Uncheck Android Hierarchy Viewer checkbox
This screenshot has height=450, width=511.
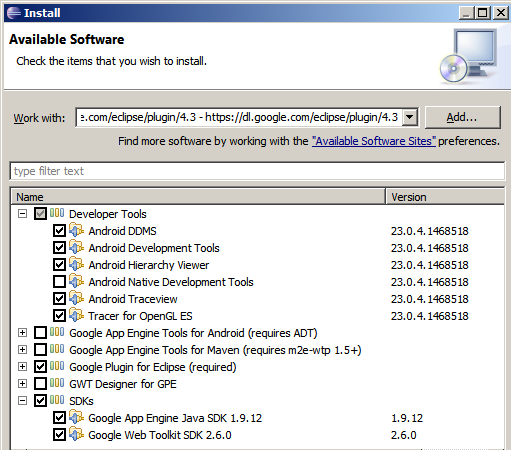[59, 265]
